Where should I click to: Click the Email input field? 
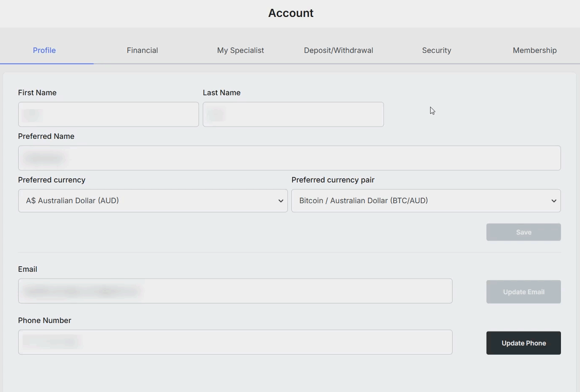(x=235, y=291)
